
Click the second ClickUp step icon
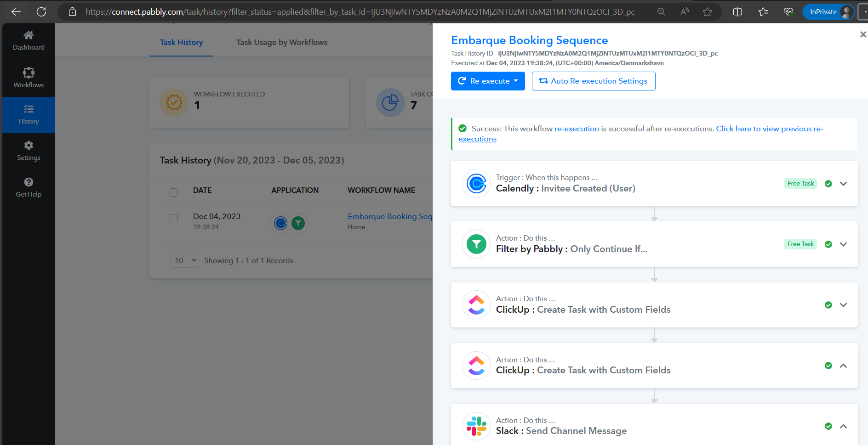(476, 366)
